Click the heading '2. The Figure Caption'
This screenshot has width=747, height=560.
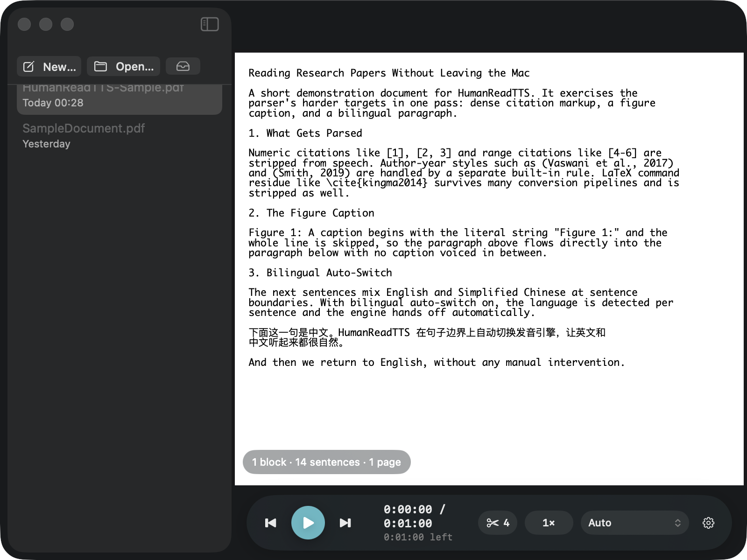tap(311, 213)
